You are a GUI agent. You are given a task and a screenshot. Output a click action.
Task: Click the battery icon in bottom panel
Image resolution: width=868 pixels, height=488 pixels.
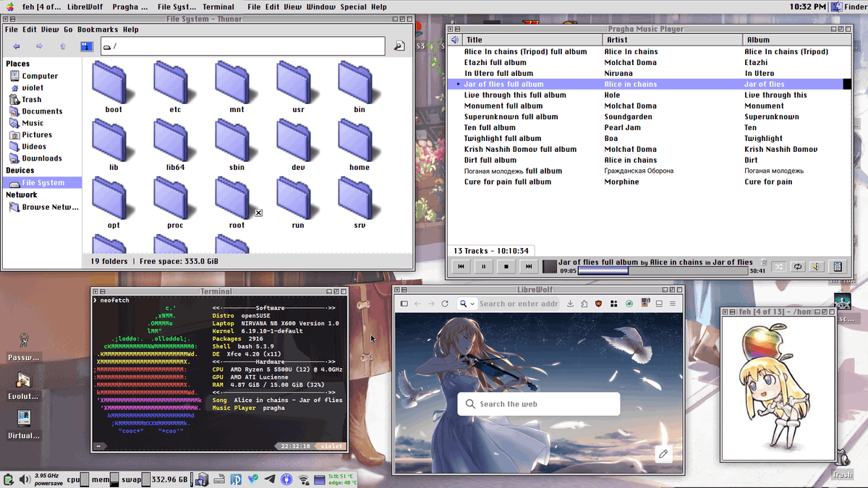tap(8, 479)
